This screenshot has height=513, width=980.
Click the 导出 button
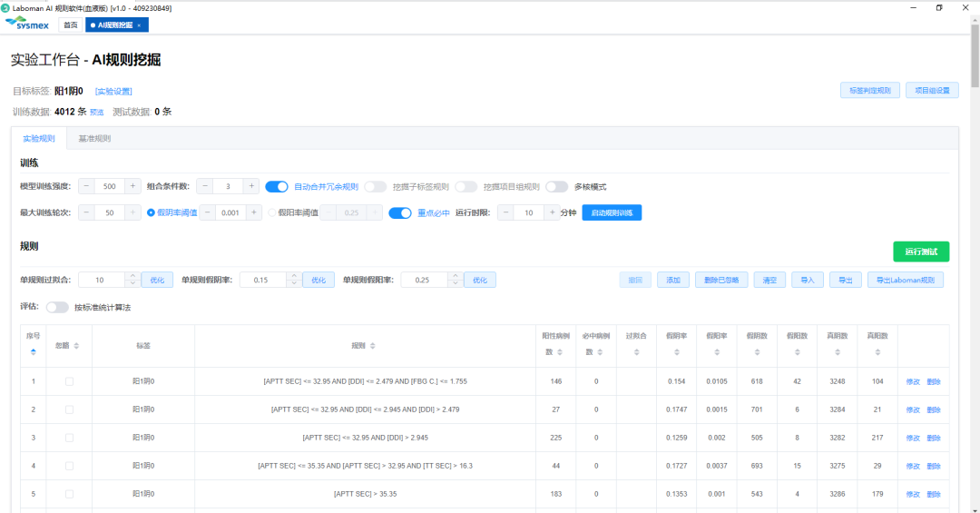tap(846, 280)
